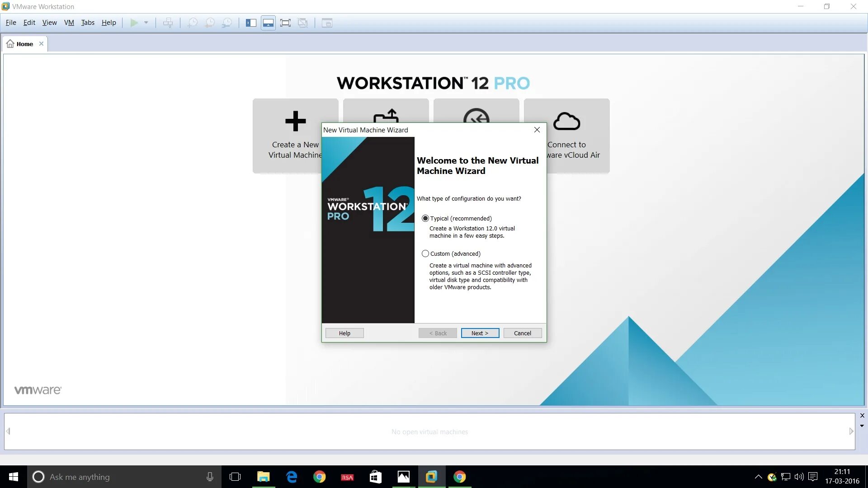Viewport: 868px width, 488px height.
Task: Select Custom (advanced) radio button
Action: tap(425, 253)
